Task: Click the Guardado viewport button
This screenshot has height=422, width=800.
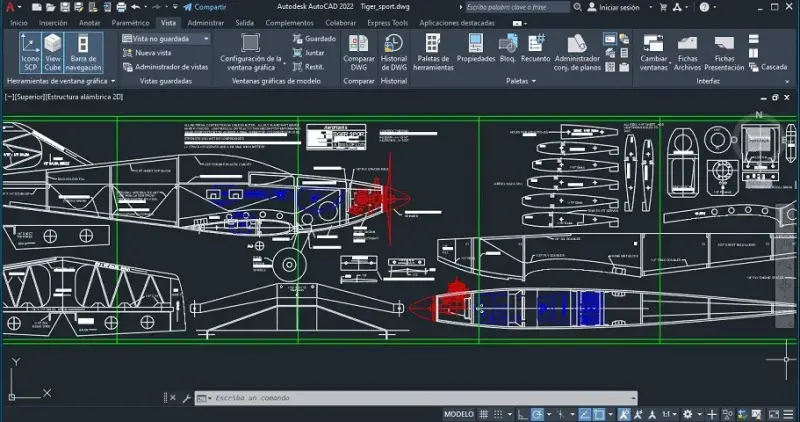Action: (x=314, y=39)
